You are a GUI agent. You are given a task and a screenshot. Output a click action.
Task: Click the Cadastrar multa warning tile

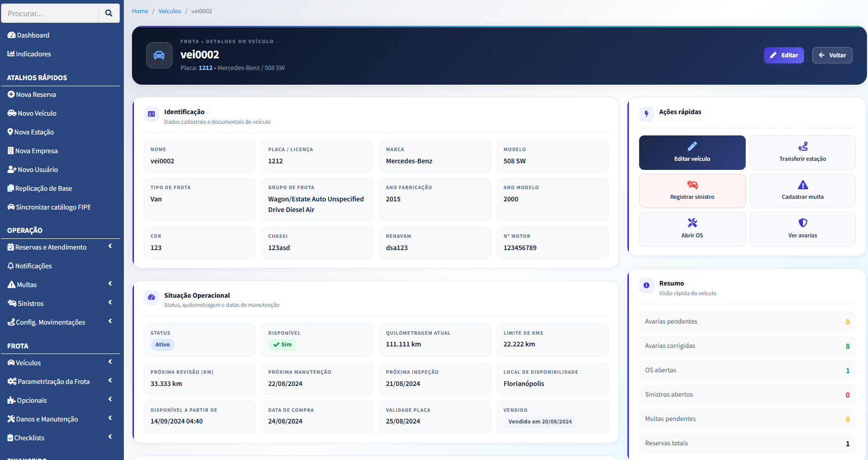802,191
